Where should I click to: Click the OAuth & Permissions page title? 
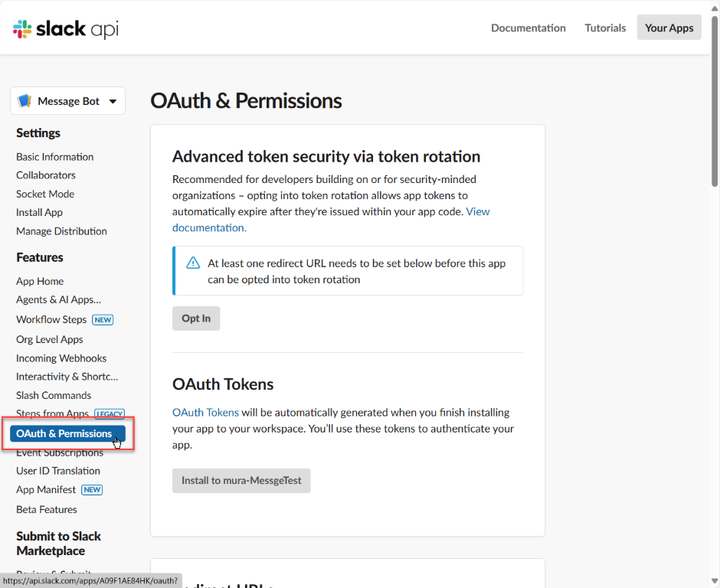pyautogui.click(x=246, y=101)
